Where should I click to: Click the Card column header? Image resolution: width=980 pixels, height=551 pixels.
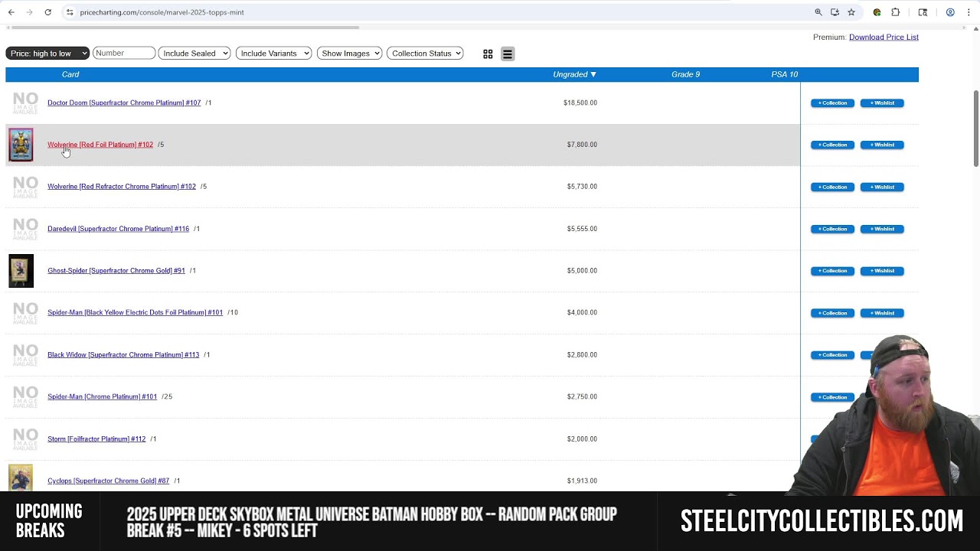(70, 74)
